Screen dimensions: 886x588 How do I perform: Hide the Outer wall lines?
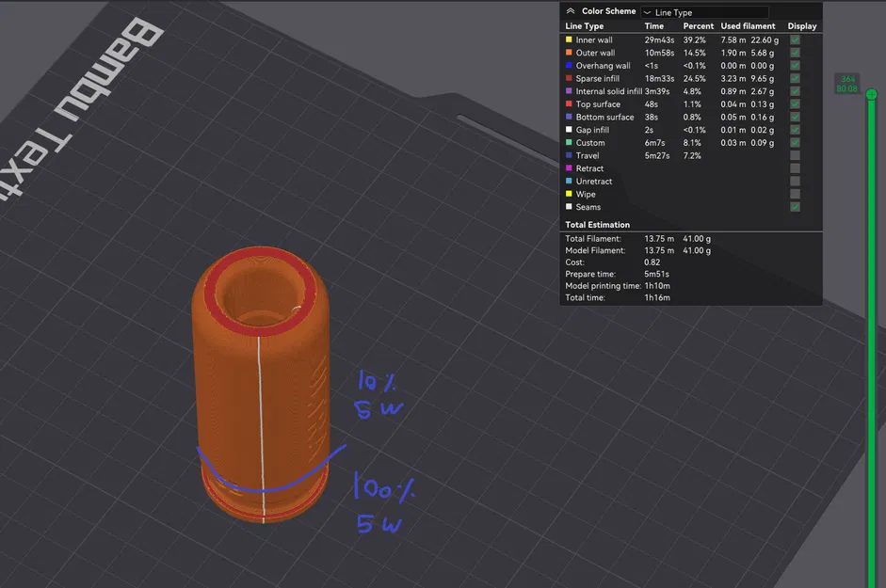point(795,53)
